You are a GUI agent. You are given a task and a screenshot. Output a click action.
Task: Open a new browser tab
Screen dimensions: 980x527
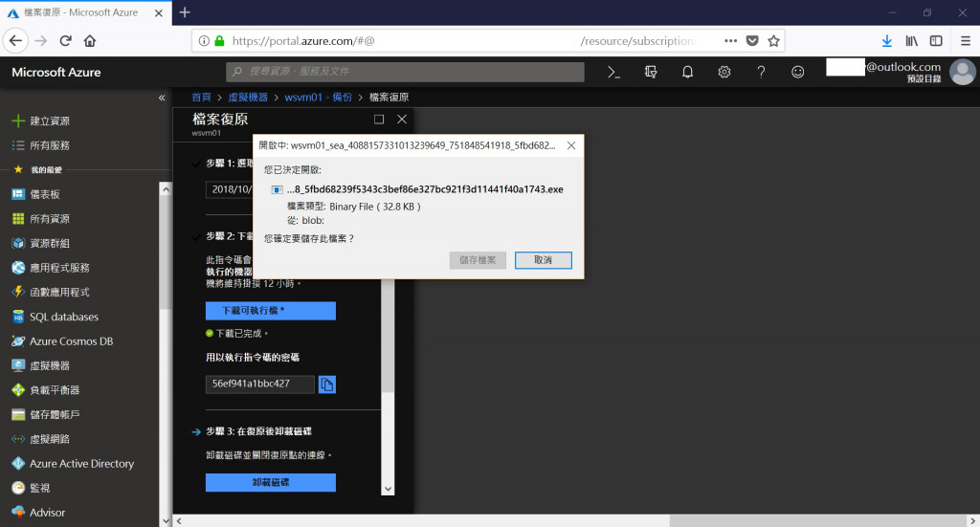185,12
